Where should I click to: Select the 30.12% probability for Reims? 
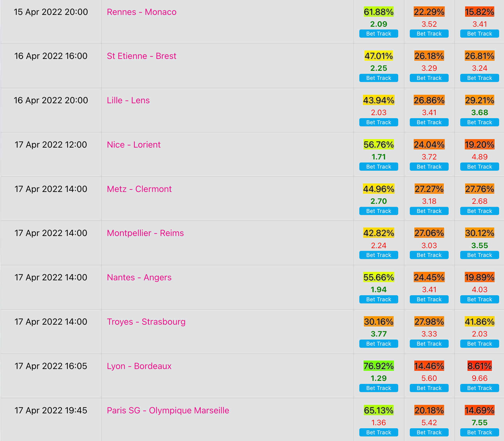480,233
